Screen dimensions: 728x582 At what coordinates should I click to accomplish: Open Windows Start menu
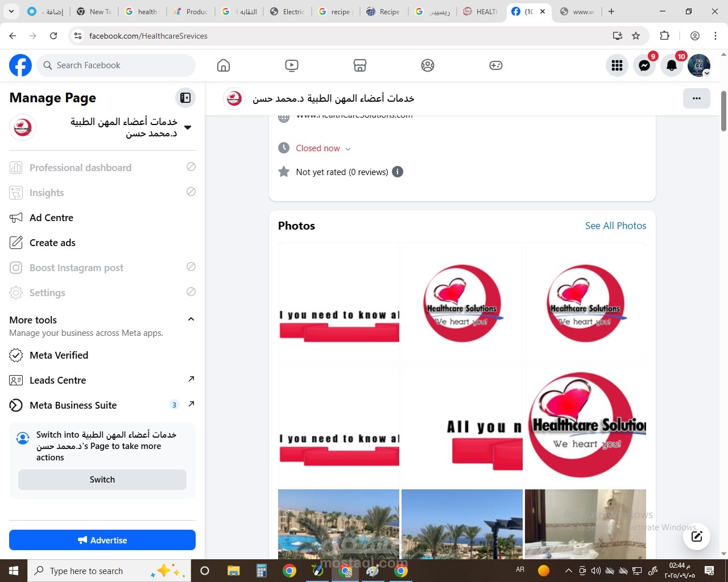(14, 571)
